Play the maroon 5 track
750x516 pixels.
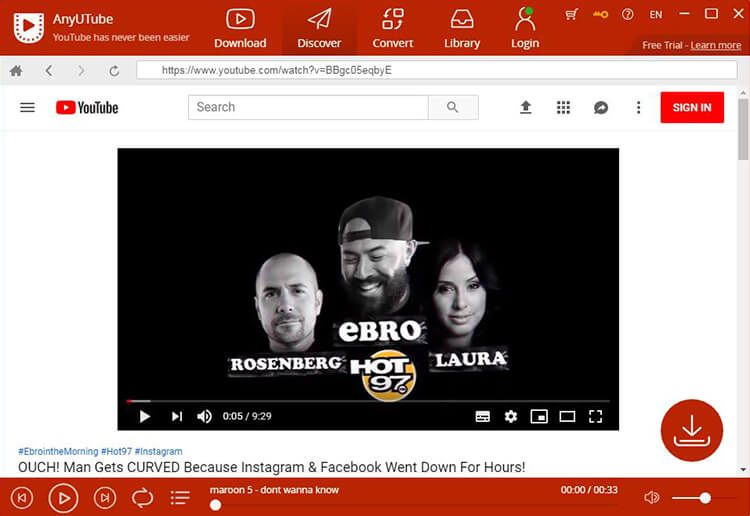[63, 498]
